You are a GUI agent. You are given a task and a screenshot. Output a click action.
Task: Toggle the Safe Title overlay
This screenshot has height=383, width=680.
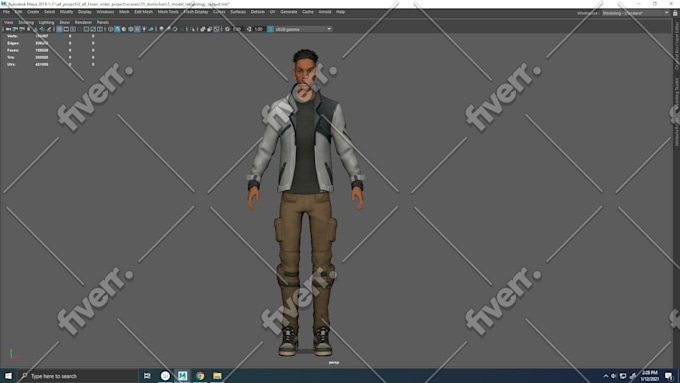pos(100,29)
